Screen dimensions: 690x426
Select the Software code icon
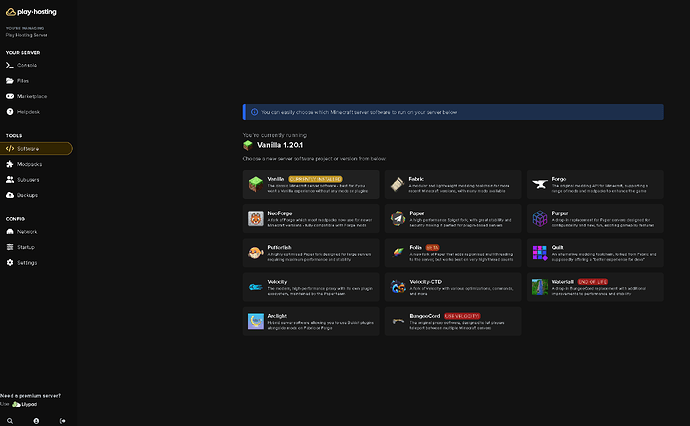pos(10,149)
